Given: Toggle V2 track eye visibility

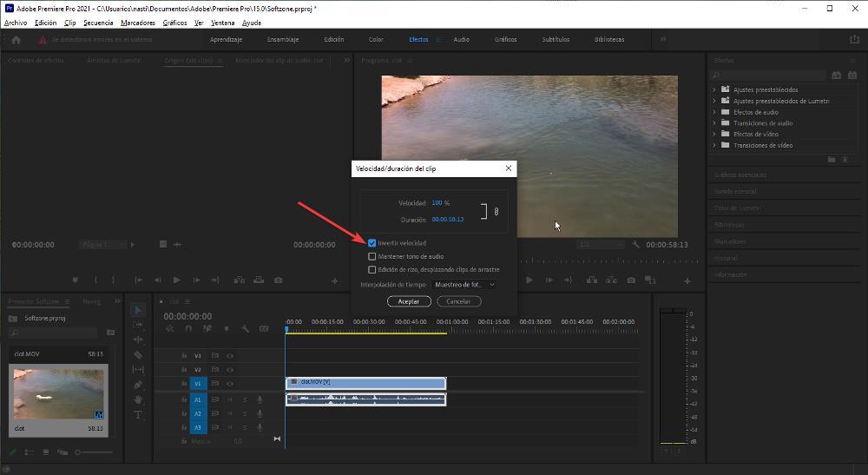Looking at the screenshot, I should (230, 369).
